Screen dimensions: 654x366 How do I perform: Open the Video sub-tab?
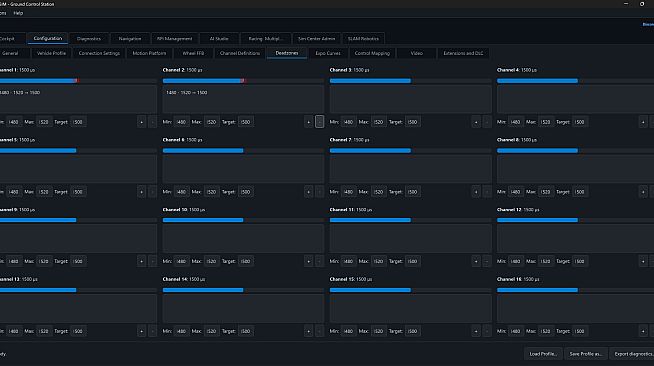click(x=417, y=53)
